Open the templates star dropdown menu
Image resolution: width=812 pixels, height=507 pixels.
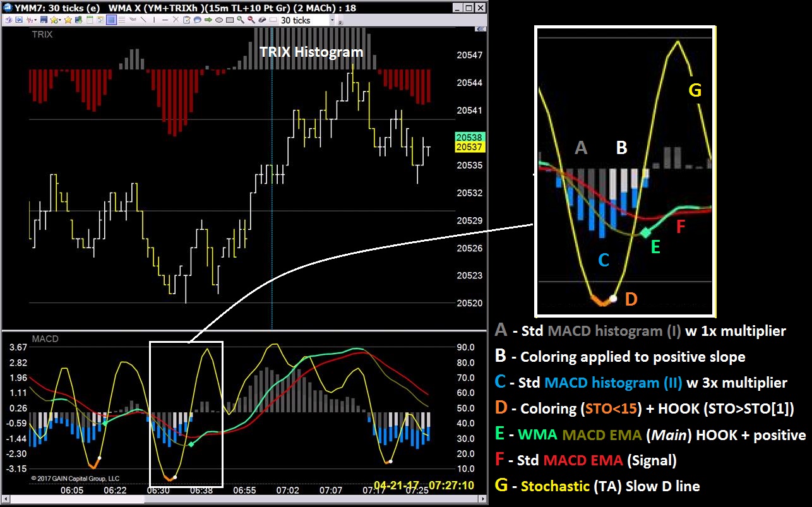tap(59, 20)
